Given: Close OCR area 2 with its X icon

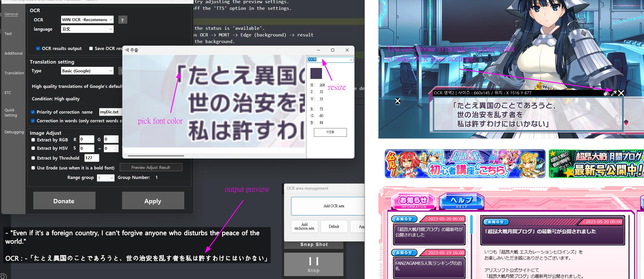Looking at the screenshot, I should pos(621,93).
